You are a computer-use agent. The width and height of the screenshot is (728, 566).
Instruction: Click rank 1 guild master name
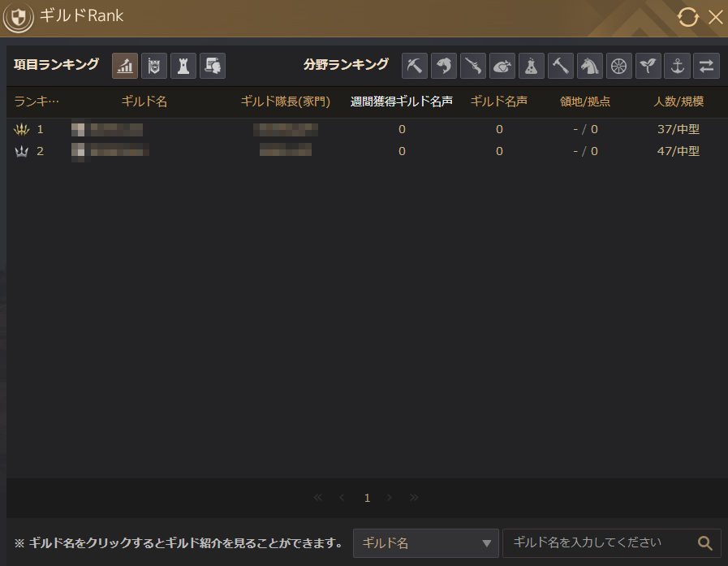[286, 129]
